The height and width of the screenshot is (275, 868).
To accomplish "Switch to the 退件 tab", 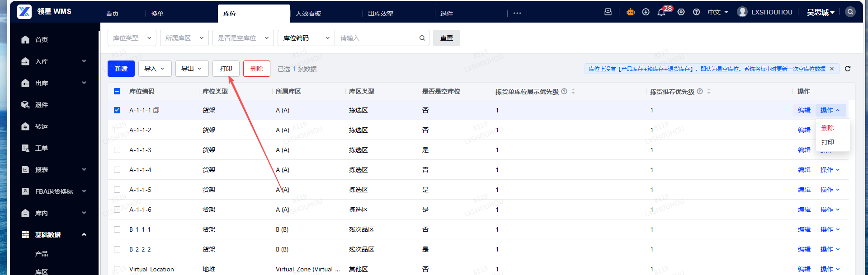I will pos(447,14).
